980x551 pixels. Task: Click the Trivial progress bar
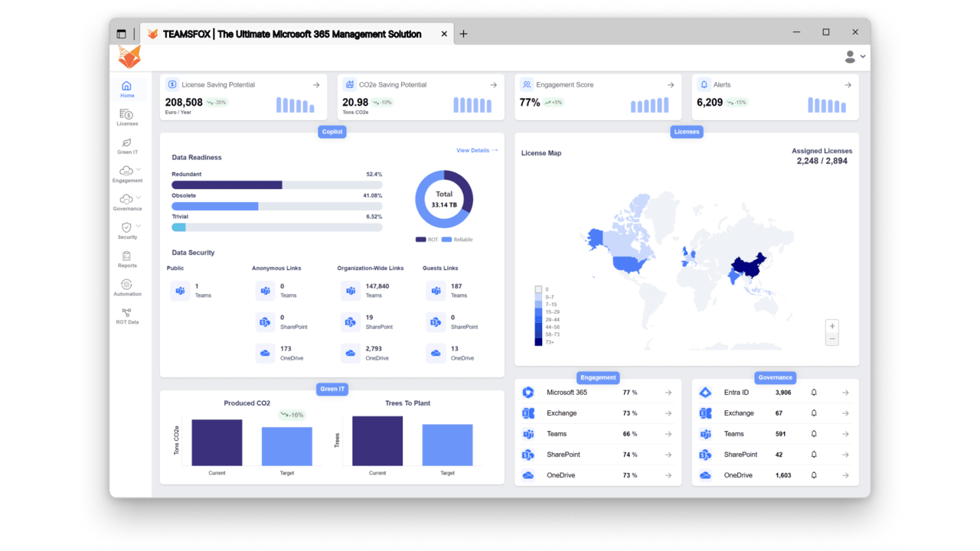[x=277, y=227]
